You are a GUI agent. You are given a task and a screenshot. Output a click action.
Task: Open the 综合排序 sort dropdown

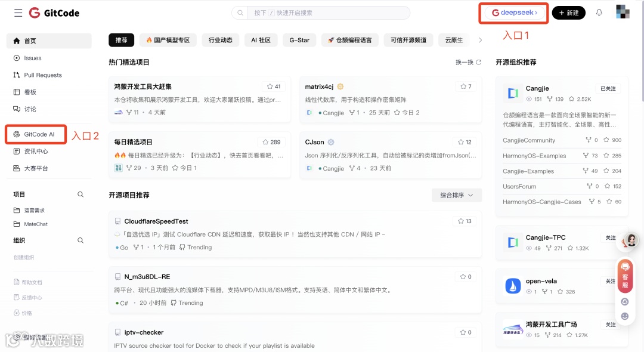[x=457, y=195]
